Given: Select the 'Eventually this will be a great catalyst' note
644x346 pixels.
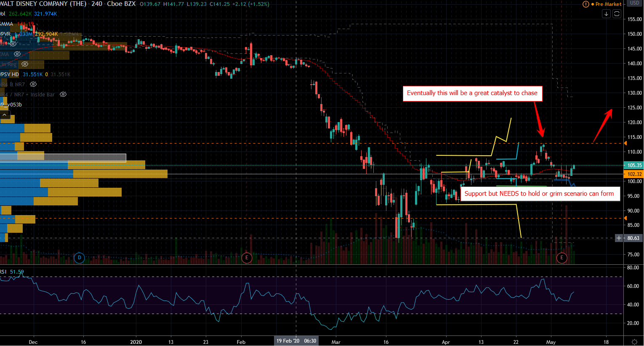Looking at the screenshot, I should (472, 93).
